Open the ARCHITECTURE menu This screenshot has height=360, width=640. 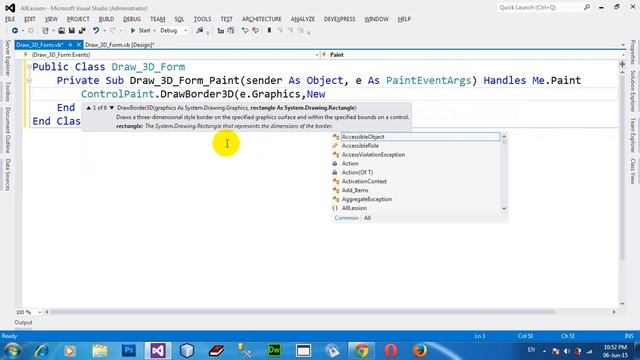[262, 19]
